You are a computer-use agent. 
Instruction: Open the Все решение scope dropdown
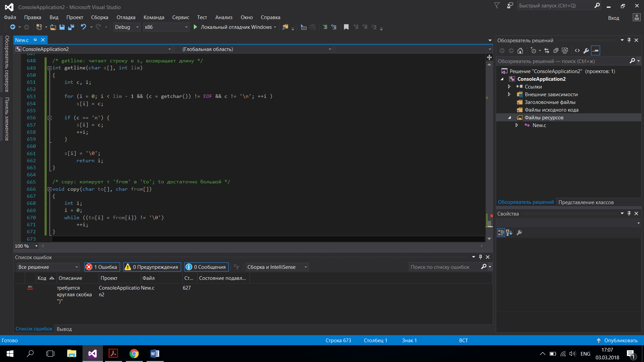[48, 267]
